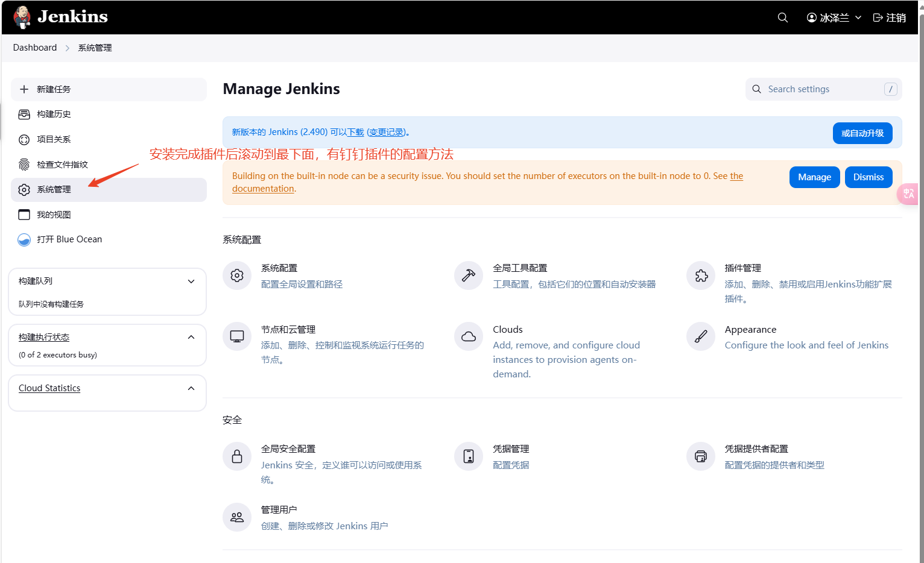Open the plugin manager puzzle icon
The height and width of the screenshot is (563, 924).
click(701, 276)
